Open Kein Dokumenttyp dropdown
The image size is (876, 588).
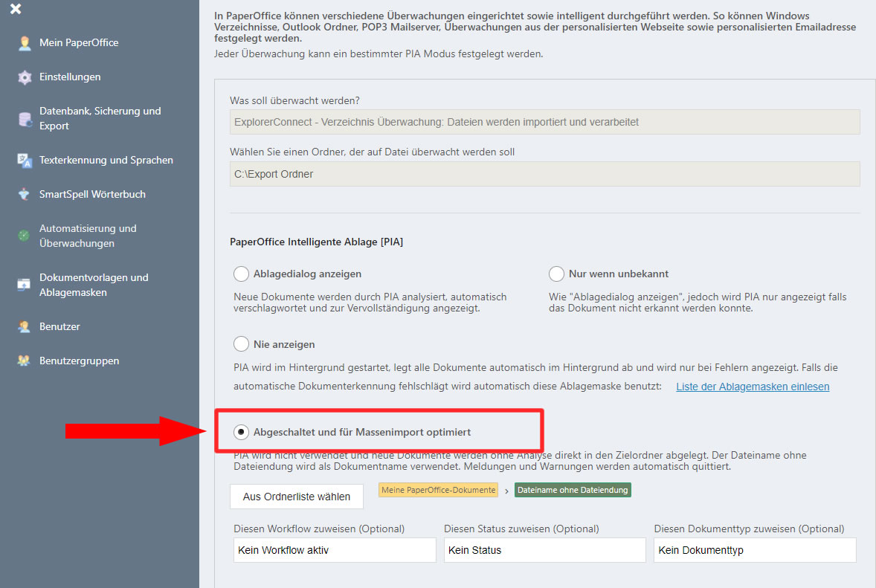(755, 550)
